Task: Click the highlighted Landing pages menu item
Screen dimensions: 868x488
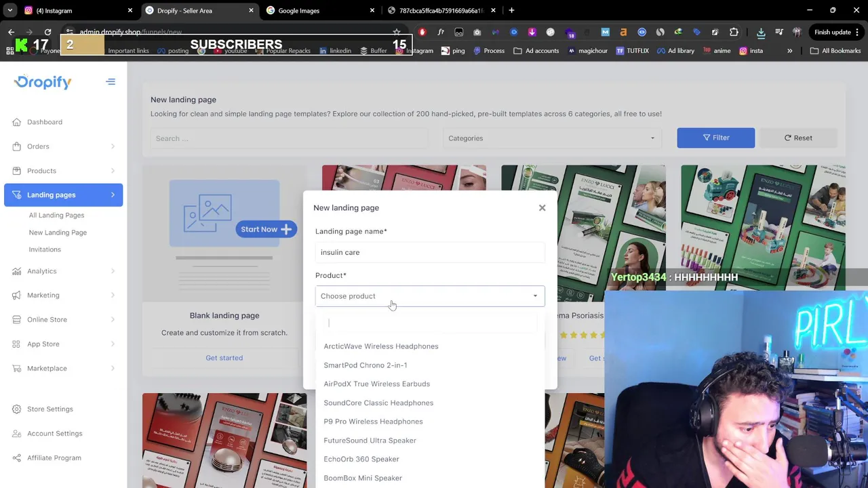Action: click(x=63, y=195)
